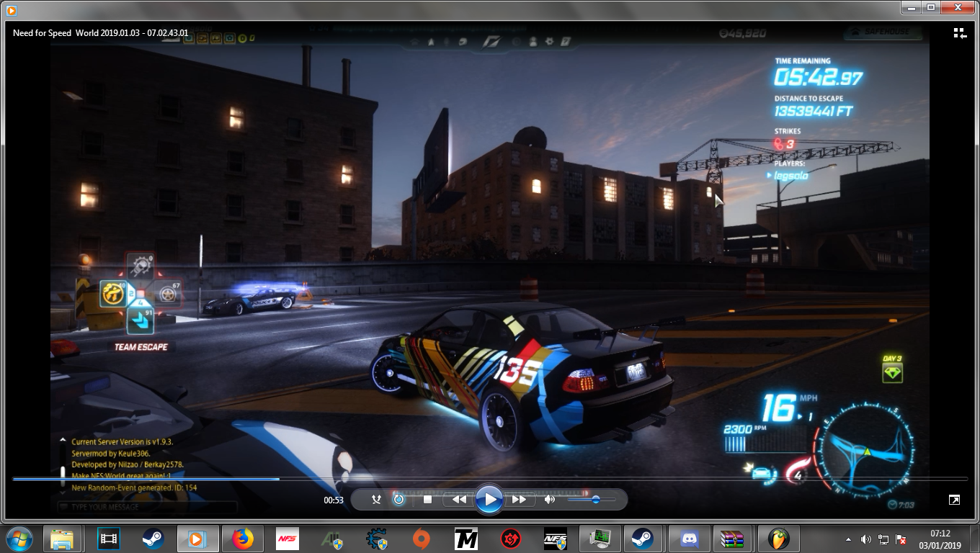Launch FL Studio from the taskbar

778,539
